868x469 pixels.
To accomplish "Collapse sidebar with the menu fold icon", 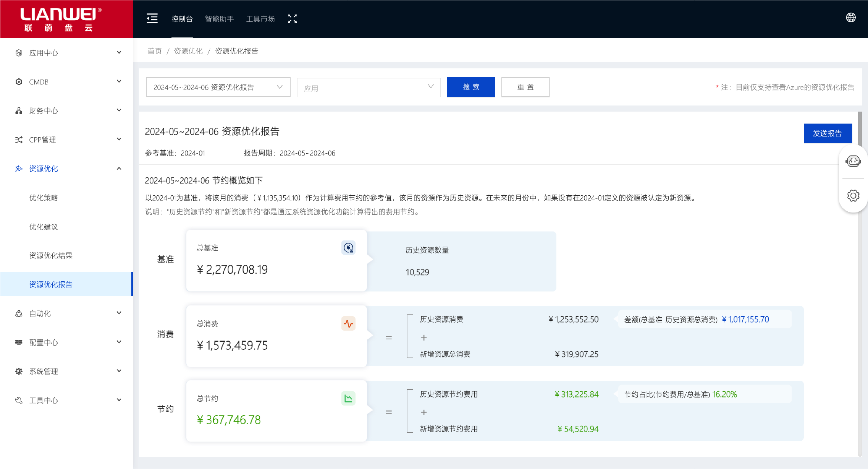I will (152, 19).
